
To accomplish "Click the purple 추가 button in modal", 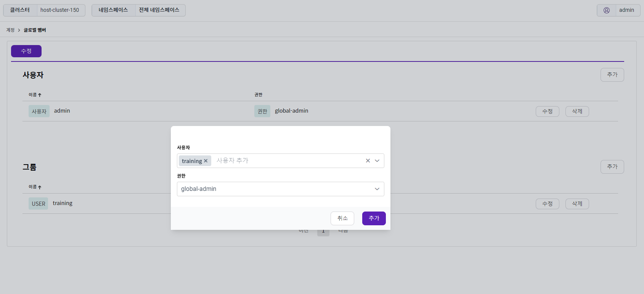I will (374, 218).
